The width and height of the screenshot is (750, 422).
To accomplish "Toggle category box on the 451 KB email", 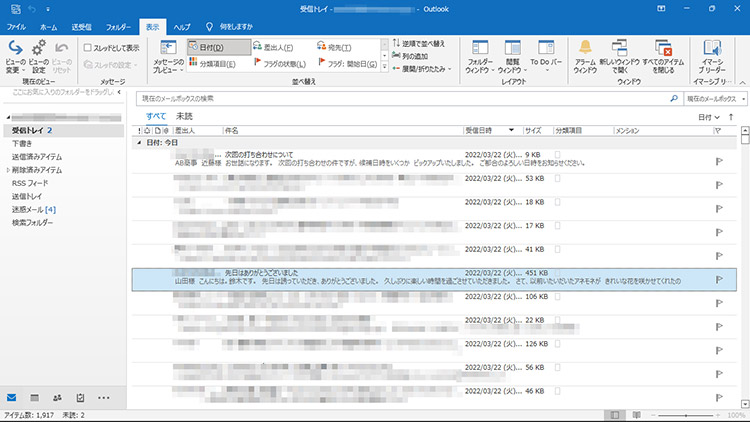I will [x=558, y=272].
